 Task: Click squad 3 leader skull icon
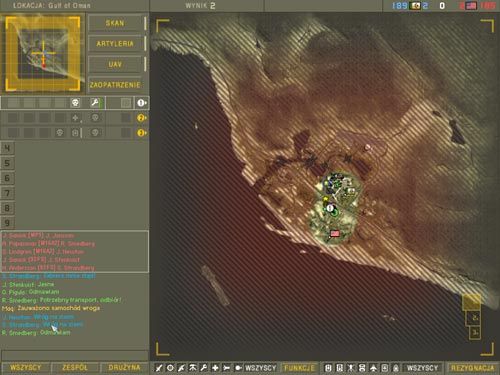(x=95, y=133)
